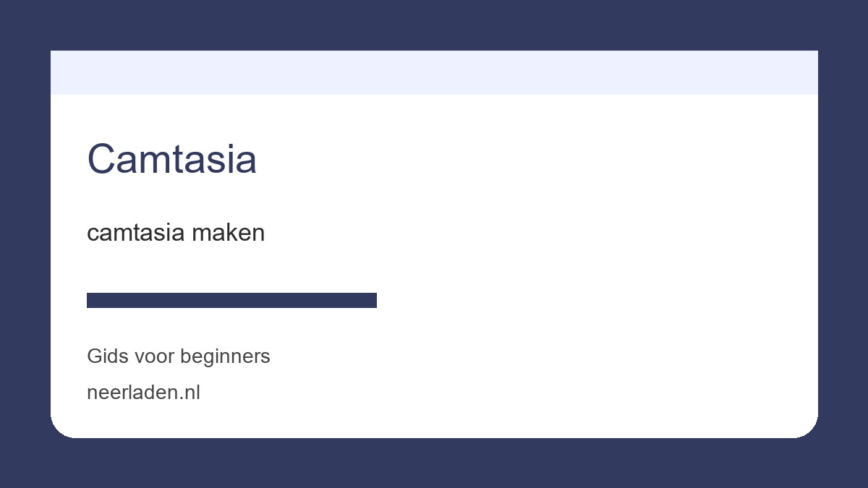Click the rounded bottom-right corner of card
Viewport: 868px width, 488px height.
point(808,428)
